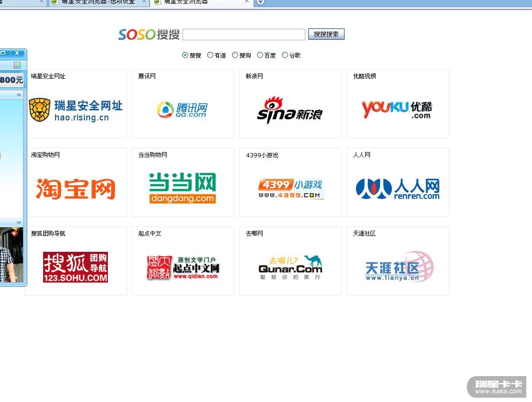
Task: Close the 瑞星安全浏览器-选项设置 tab
Action: pyautogui.click(x=144, y=2)
